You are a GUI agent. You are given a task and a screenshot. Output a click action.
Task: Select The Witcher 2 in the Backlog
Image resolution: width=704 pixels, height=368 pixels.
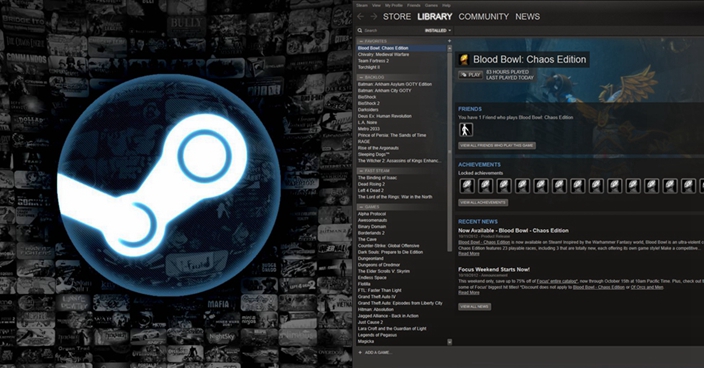pyautogui.click(x=400, y=161)
